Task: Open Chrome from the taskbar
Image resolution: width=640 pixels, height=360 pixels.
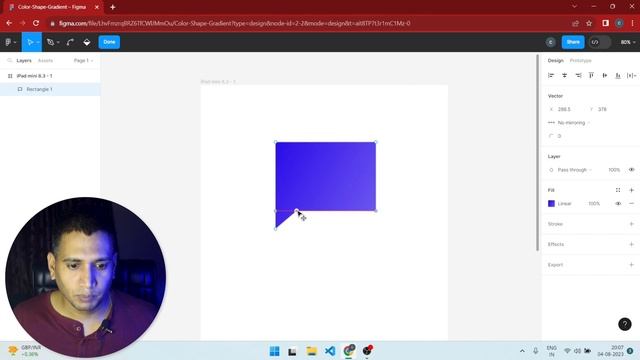Action: pyautogui.click(x=349, y=351)
